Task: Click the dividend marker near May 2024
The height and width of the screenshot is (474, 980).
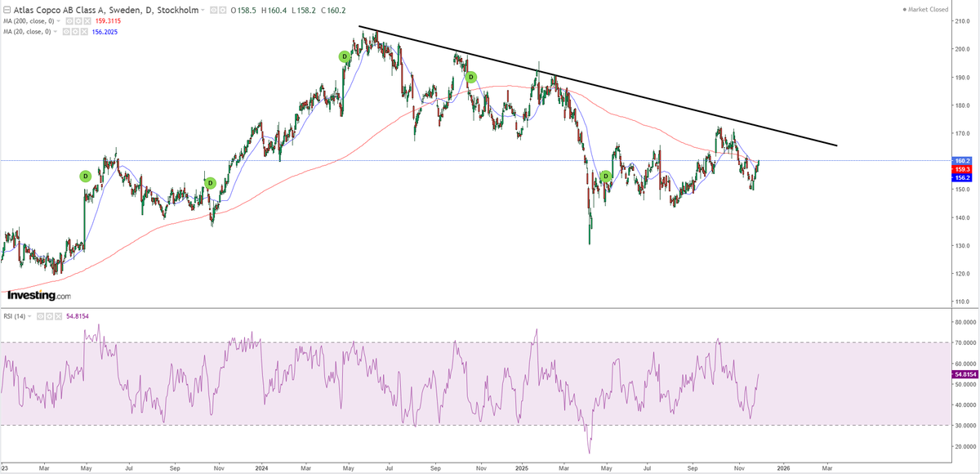Action: (345, 56)
